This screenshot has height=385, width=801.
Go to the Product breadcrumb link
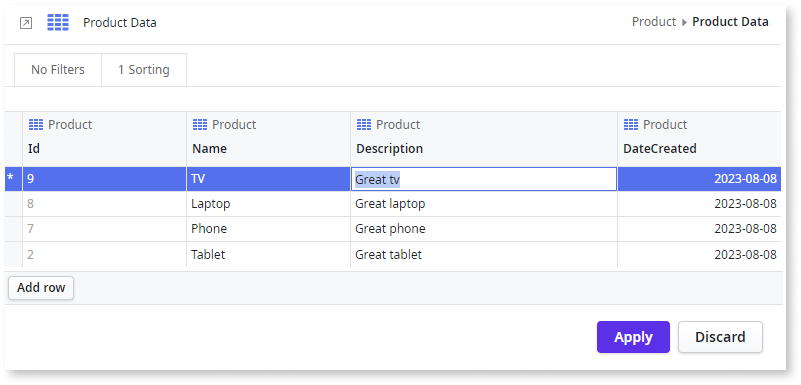(654, 22)
